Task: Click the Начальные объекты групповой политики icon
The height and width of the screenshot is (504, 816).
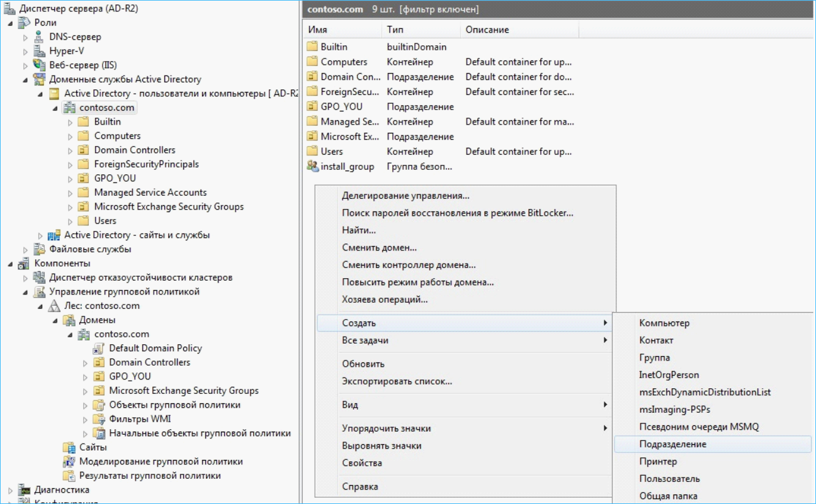Action: (x=98, y=434)
